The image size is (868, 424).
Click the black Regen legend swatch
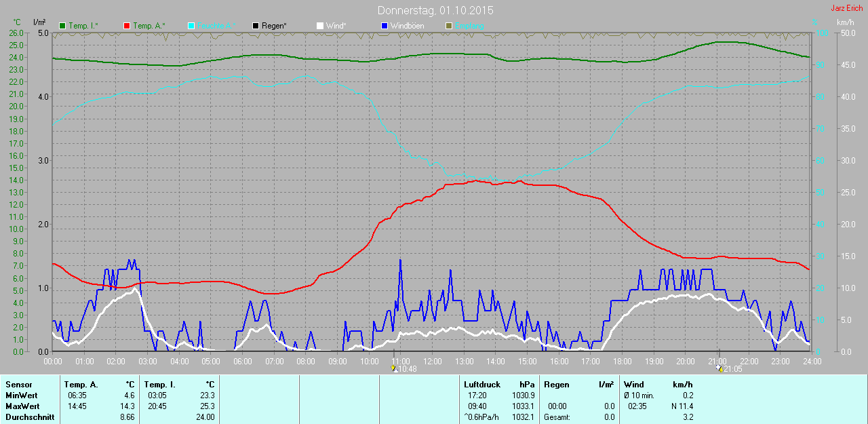256,26
